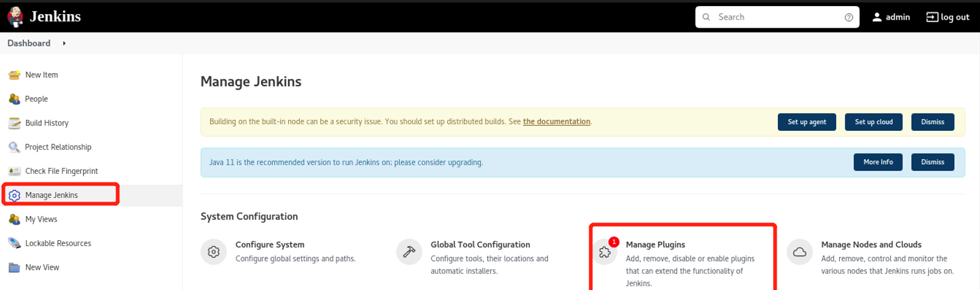This screenshot has width=980, height=290.
Task: Click the Manage Plugins puzzle icon
Action: (x=605, y=252)
